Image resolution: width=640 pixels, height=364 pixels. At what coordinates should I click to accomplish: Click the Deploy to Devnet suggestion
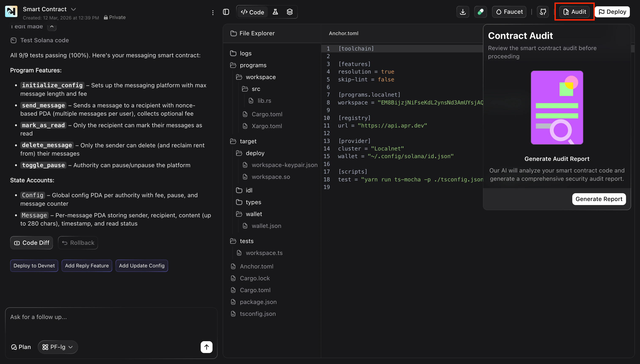pyautogui.click(x=34, y=265)
